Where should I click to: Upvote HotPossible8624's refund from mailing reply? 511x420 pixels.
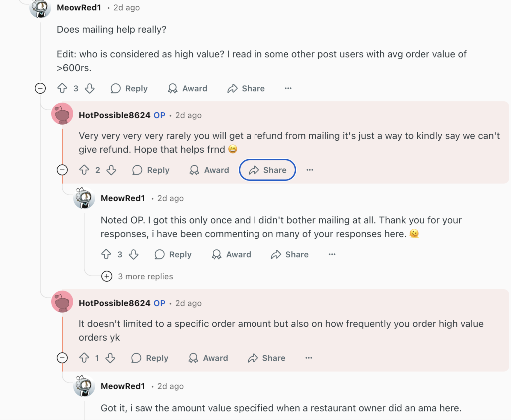click(x=84, y=170)
